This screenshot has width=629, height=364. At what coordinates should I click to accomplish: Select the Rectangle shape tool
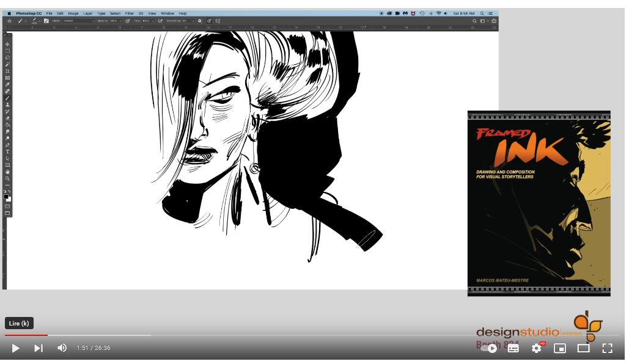coord(7,165)
